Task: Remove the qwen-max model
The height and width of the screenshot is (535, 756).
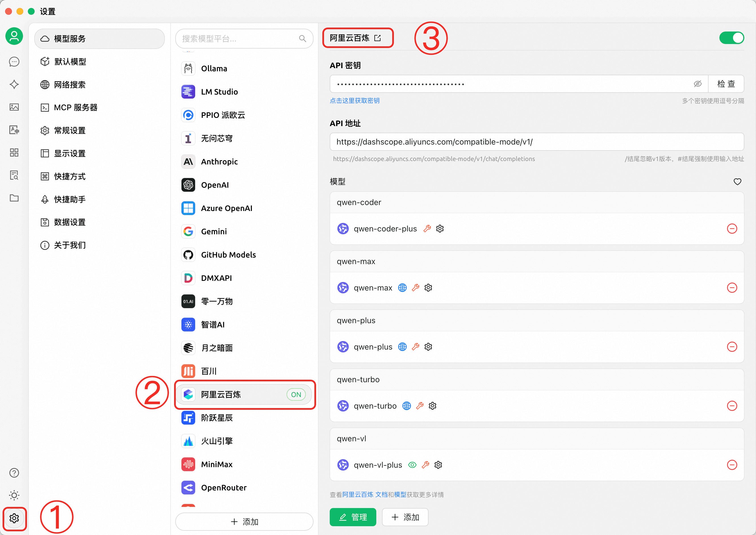Action: coord(732,288)
